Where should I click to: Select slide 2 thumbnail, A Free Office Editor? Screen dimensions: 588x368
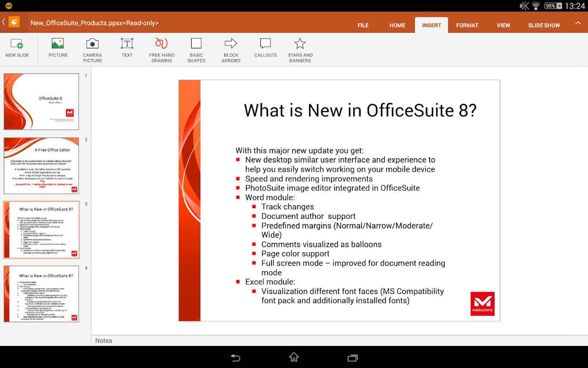click(41, 166)
